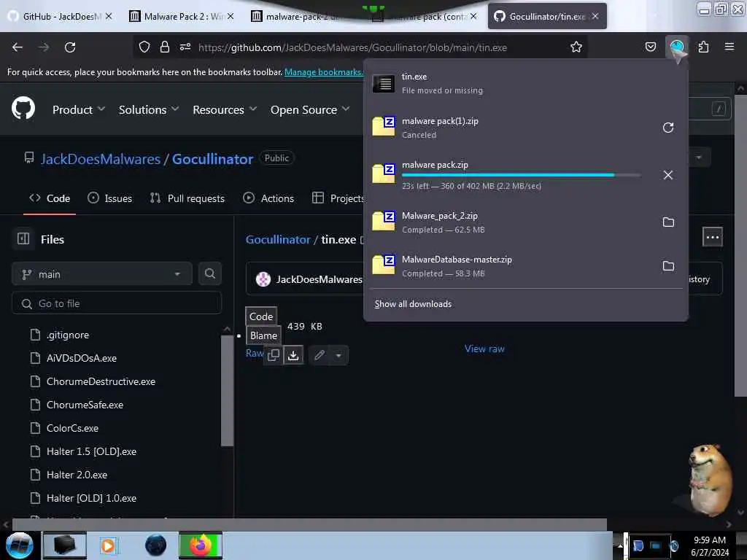The width and height of the screenshot is (747, 560).
Task: Click the file tree vertical scrollbar
Action: click(228, 391)
